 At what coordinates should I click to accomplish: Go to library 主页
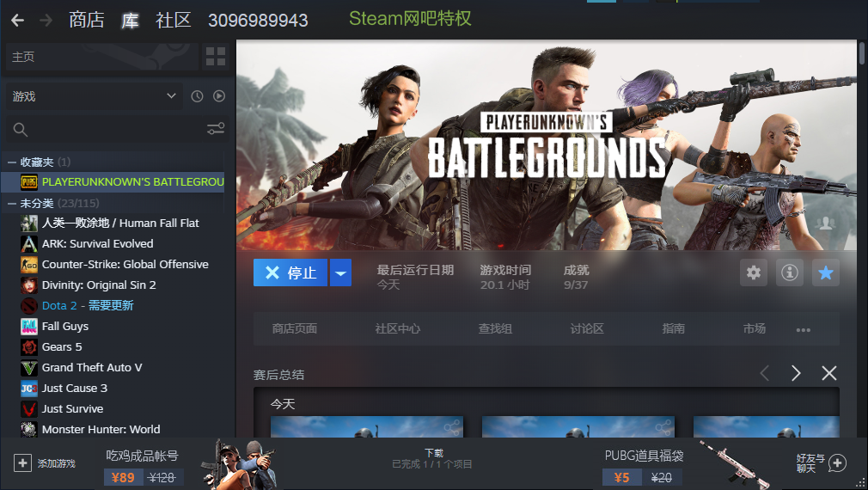pyautogui.click(x=102, y=57)
